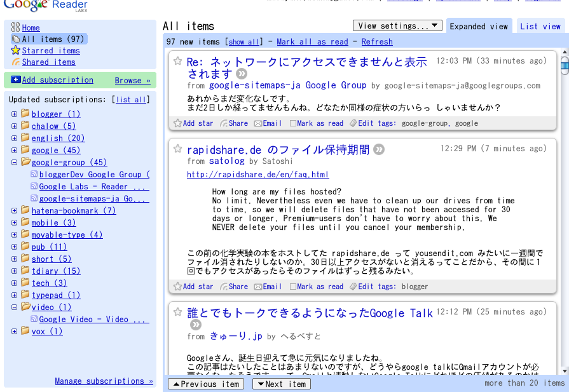
Task: Click the Next item button
Action: [x=282, y=384]
